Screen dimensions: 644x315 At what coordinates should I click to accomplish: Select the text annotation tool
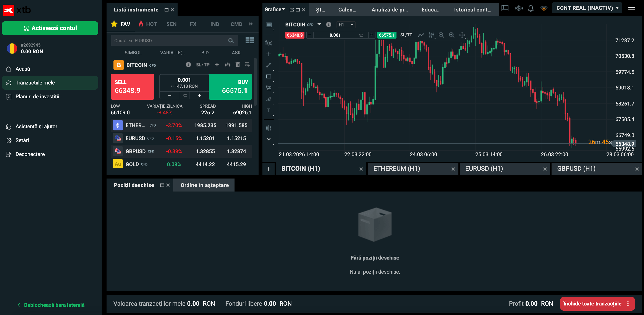[x=269, y=110]
